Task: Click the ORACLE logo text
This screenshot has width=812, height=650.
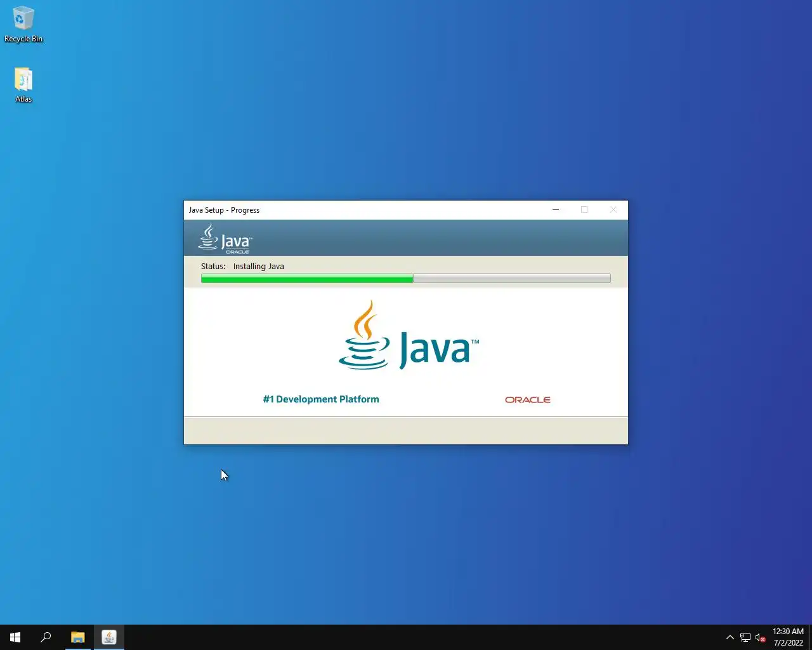Action: coord(528,400)
